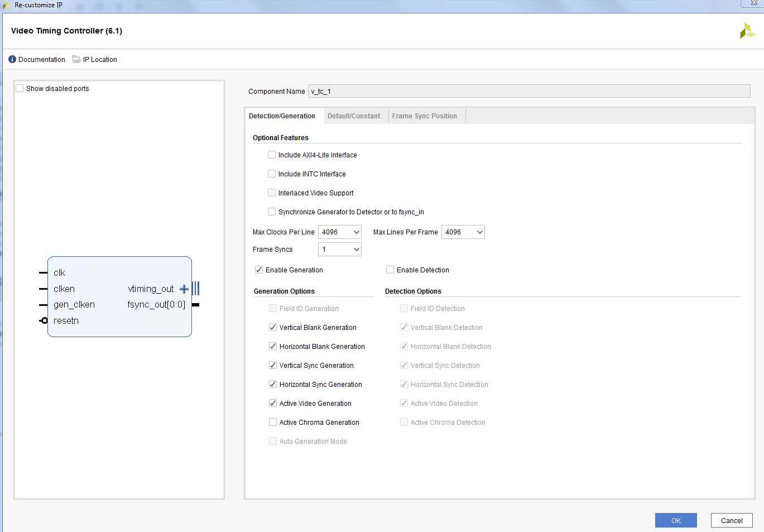Click the resetn port pin circle
Viewport: 764px width, 532px height.
pos(44,320)
